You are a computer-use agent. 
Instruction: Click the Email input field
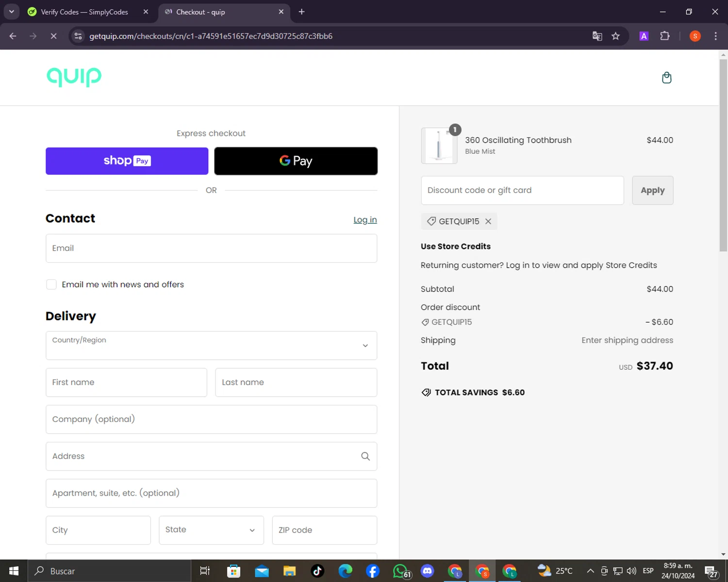(211, 248)
